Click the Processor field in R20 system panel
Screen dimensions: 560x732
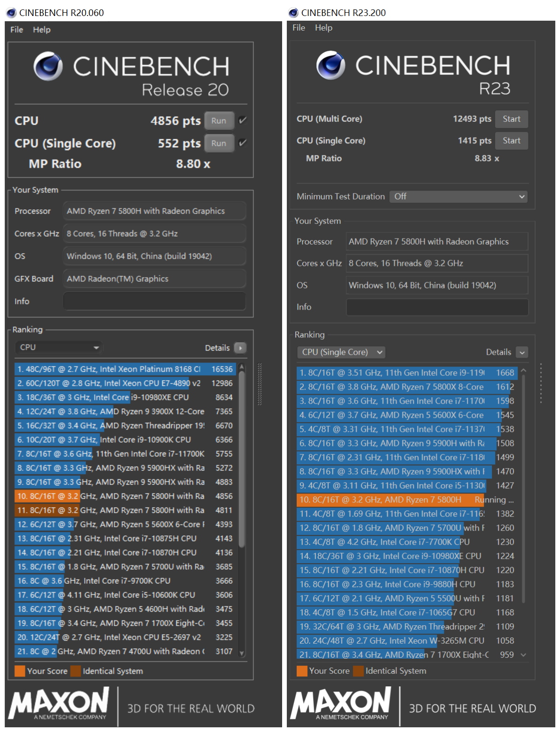pyautogui.click(x=155, y=211)
